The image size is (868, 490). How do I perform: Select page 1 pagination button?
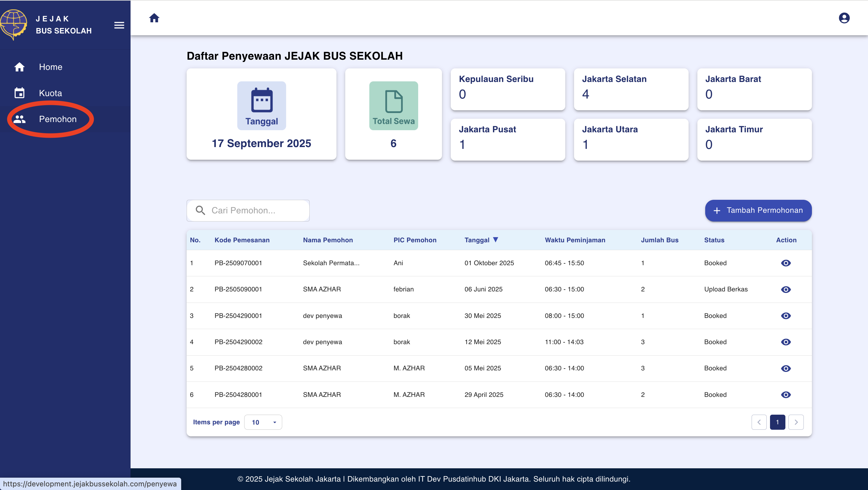click(x=777, y=422)
